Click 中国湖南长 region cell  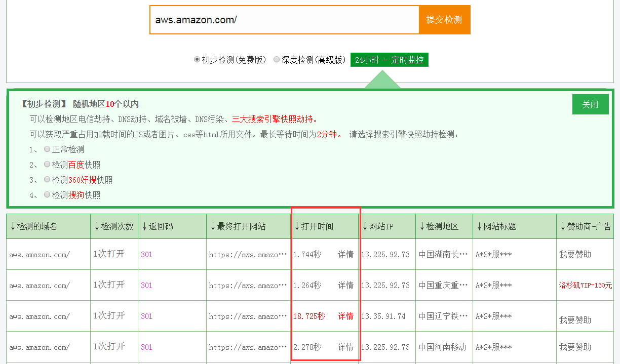[443, 254]
